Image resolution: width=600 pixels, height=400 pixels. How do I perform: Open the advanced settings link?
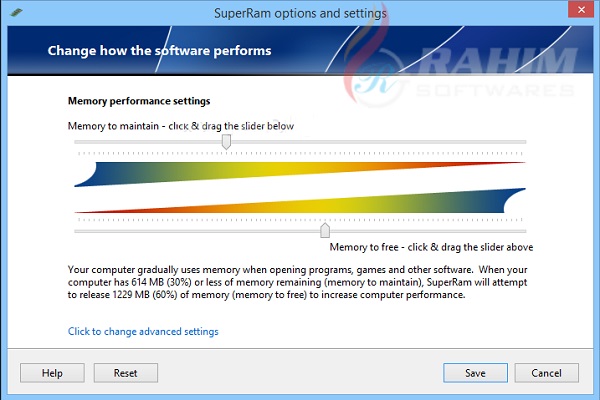(x=143, y=331)
